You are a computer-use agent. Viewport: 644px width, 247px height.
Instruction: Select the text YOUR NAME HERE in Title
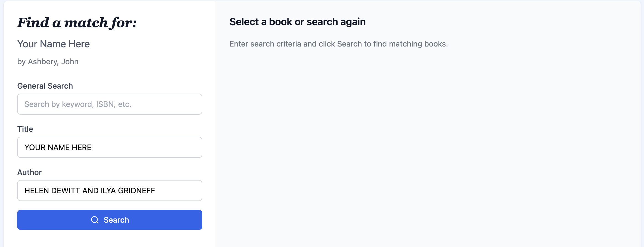coord(58,147)
